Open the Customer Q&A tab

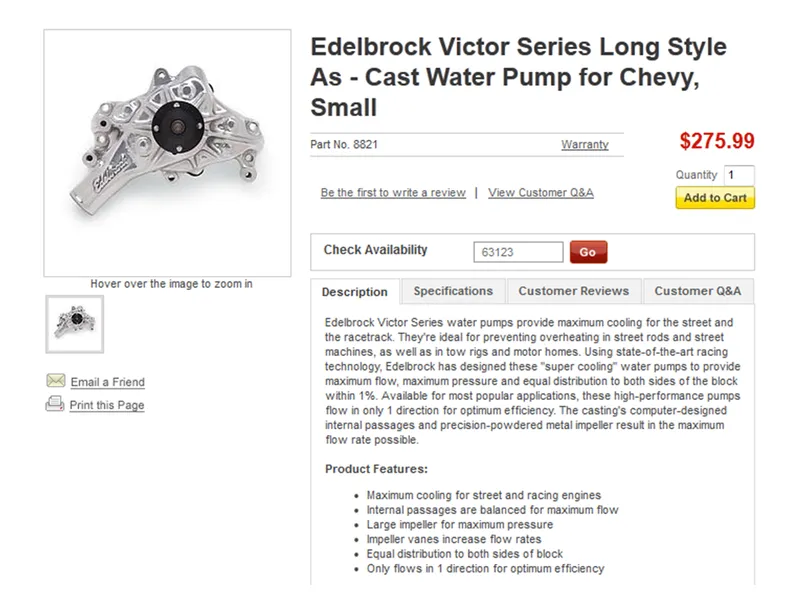[x=697, y=291]
